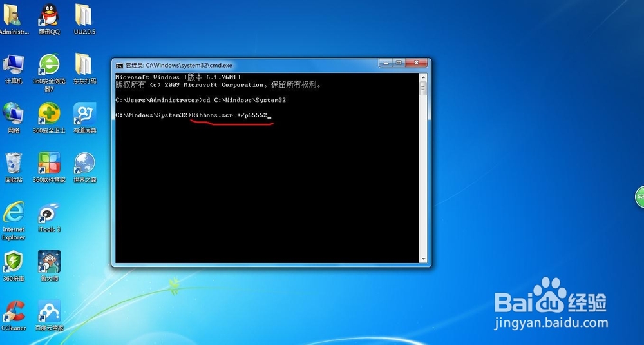644x345 pixels.
Task: Click the cmd scrollbar up arrow
Action: pos(423,77)
